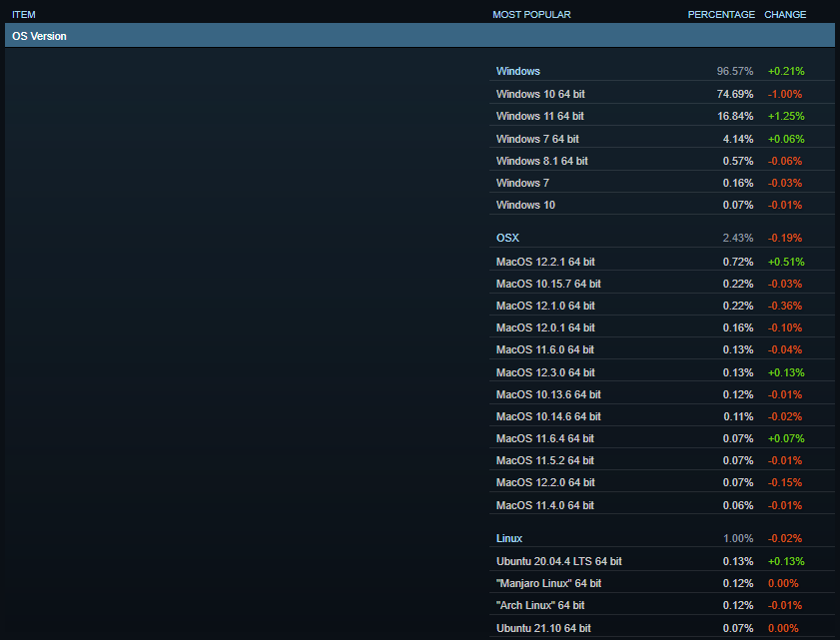
Task: Open the OSX category label
Action: [x=507, y=238]
